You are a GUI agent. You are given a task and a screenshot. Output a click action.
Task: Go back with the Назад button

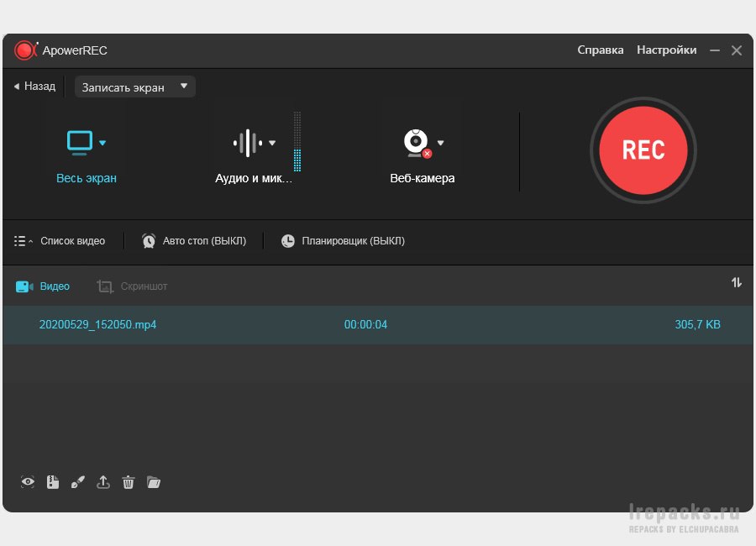(x=34, y=87)
